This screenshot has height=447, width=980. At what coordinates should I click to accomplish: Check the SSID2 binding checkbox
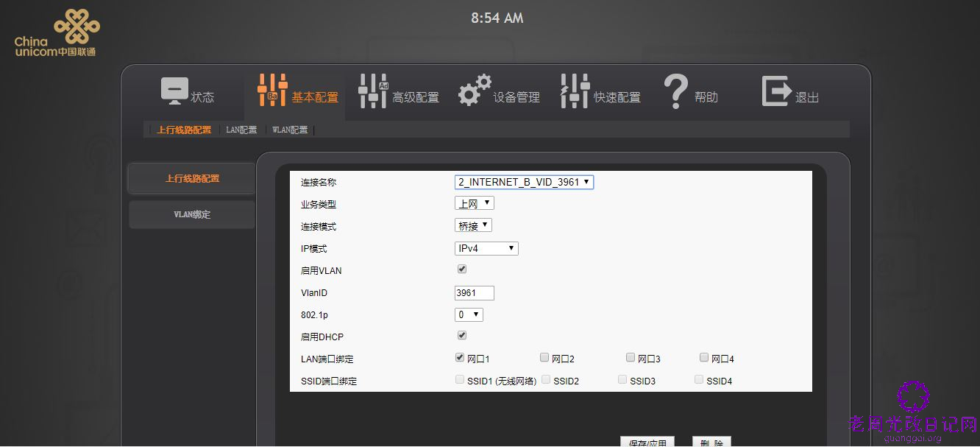tap(546, 380)
